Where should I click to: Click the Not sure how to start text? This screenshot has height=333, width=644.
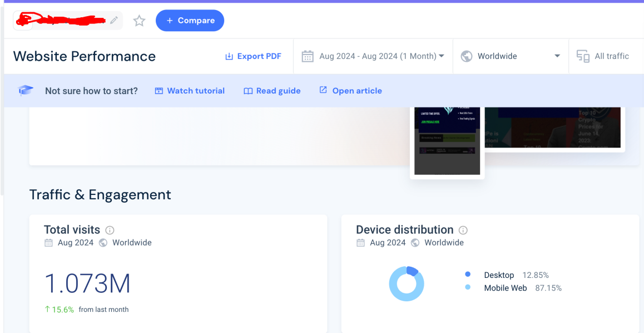click(x=91, y=91)
